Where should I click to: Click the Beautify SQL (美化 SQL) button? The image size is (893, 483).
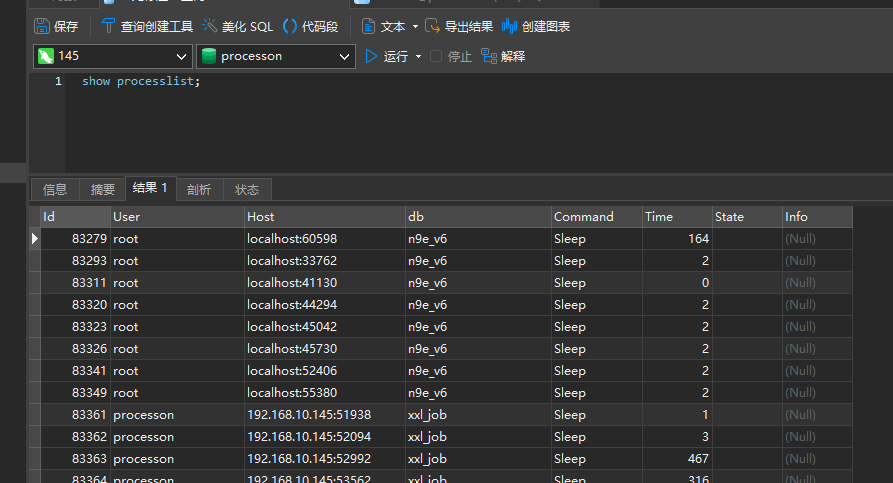pos(237,26)
